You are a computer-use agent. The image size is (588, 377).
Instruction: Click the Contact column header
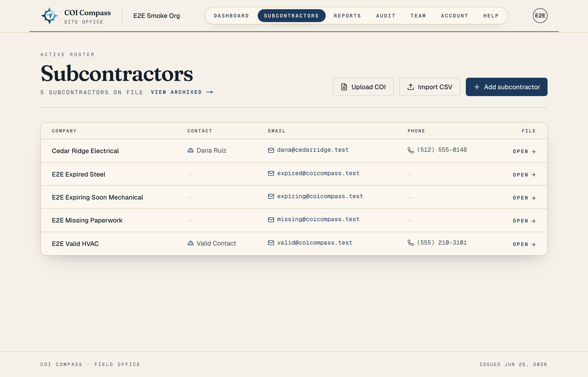pyautogui.click(x=200, y=131)
